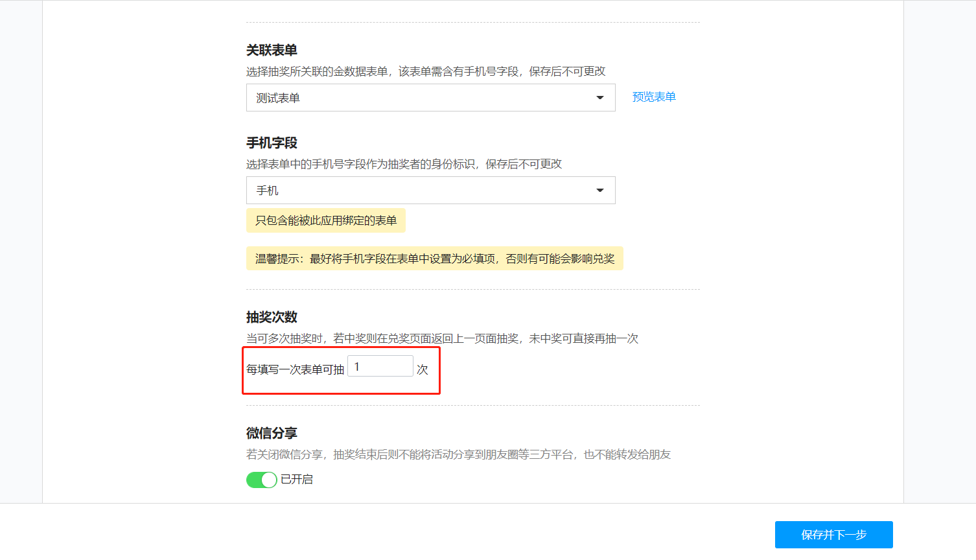Click the 手机字段 heading
The width and height of the screenshot is (976, 560).
tap(272, 143)
